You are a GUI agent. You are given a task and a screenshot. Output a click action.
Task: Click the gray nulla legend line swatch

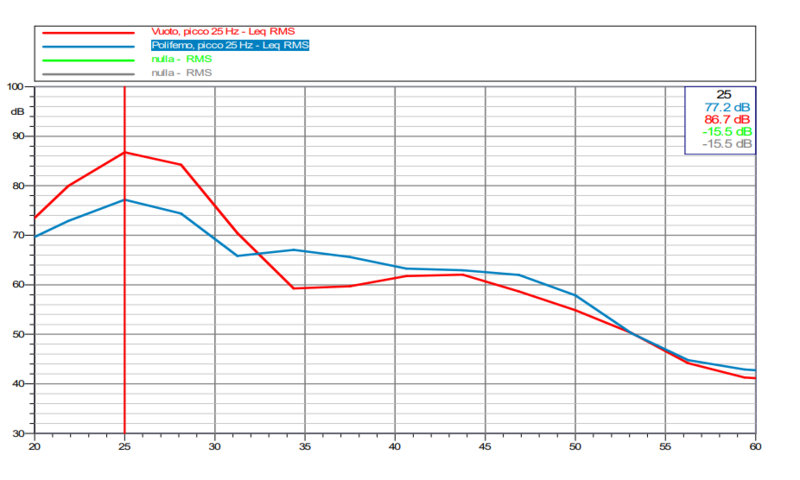[x=87, y=73]
